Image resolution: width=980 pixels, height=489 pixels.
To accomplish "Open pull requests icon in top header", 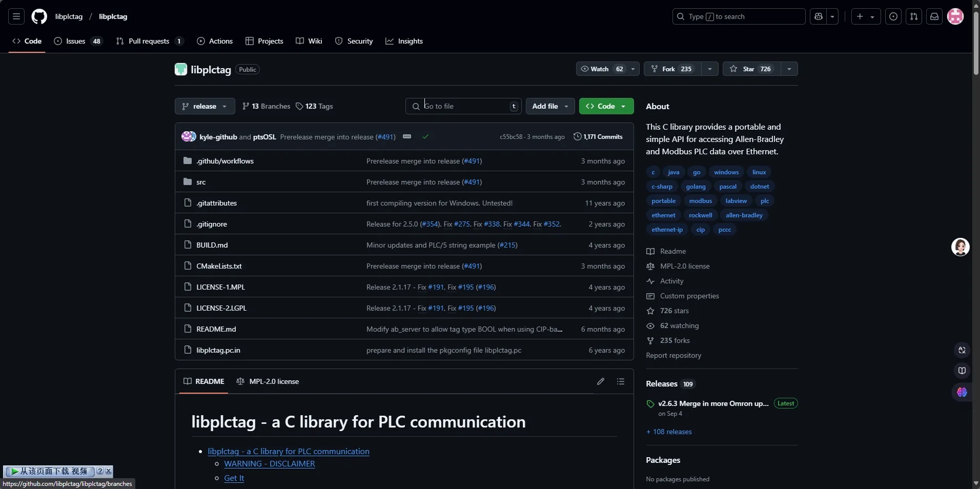I will pos(914,16).
